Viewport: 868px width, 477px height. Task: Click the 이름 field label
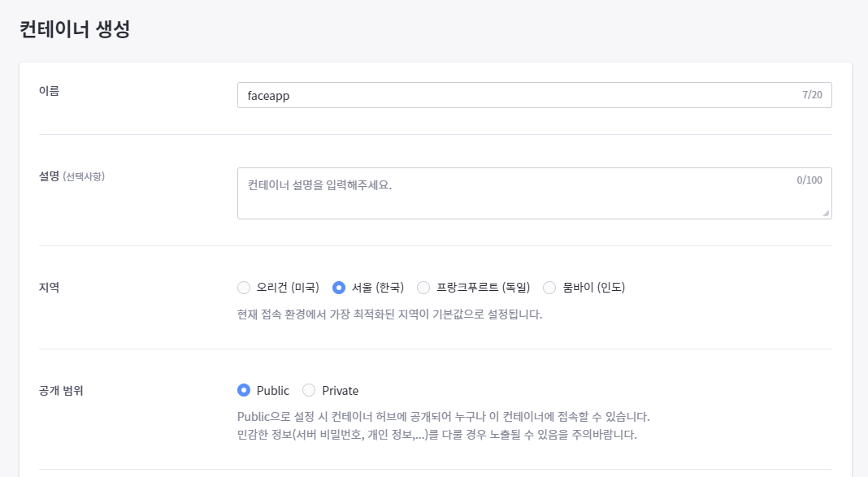pos(49,91)
